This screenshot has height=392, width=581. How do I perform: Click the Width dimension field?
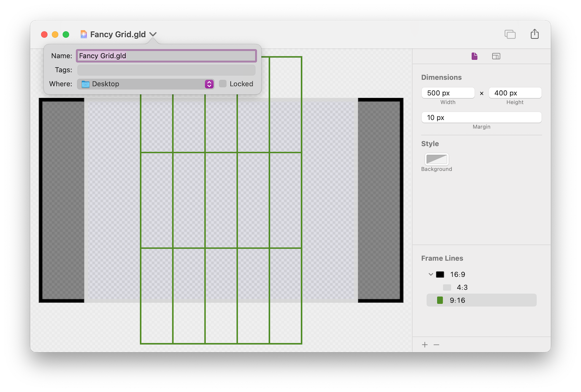[x=448, y=93]
